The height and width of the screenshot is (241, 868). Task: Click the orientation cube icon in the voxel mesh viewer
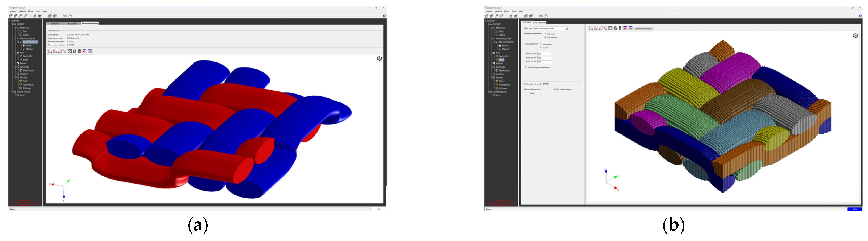855,36
